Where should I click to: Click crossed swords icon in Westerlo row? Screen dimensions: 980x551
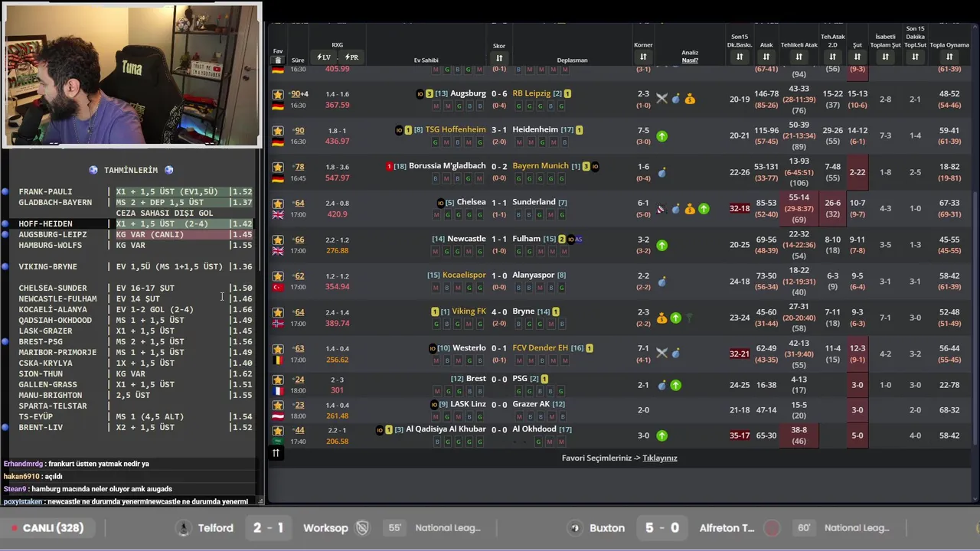coord(662,354)
